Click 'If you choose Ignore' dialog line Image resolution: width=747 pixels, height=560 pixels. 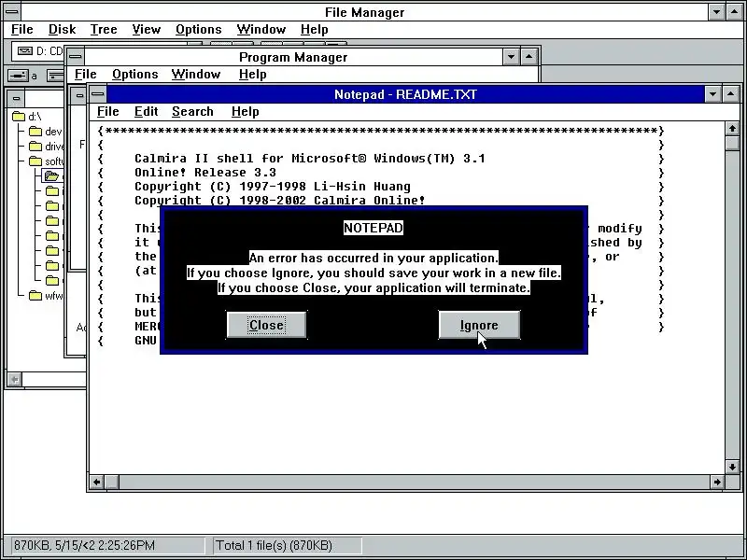[x=373, y=273]
